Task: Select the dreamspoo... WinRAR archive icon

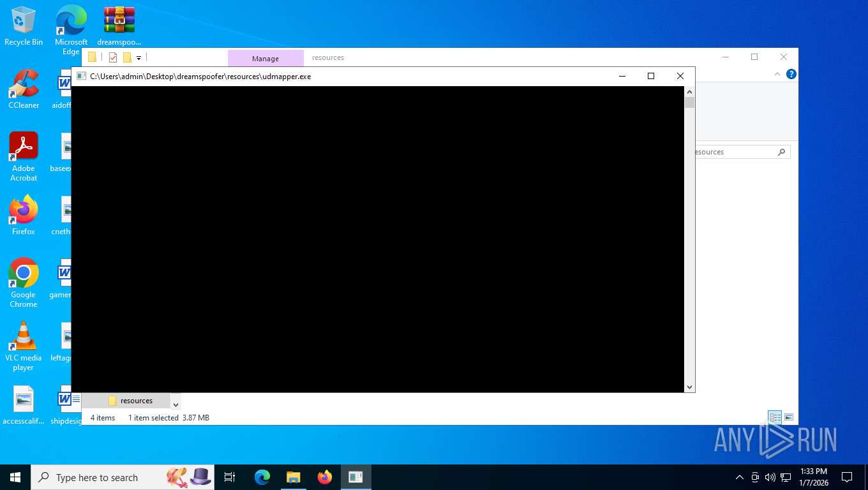Action: click(119, 26)
